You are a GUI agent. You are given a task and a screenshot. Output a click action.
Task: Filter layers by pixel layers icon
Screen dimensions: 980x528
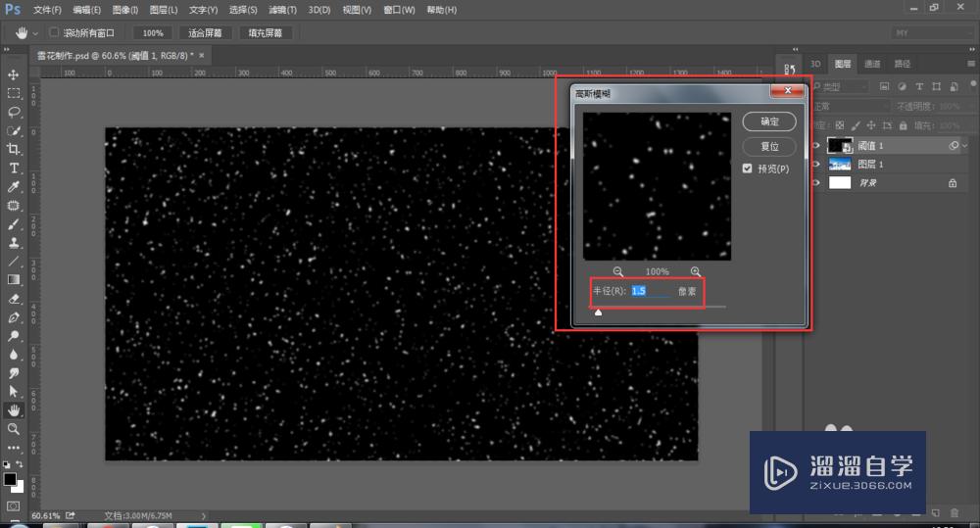[884, 86]
